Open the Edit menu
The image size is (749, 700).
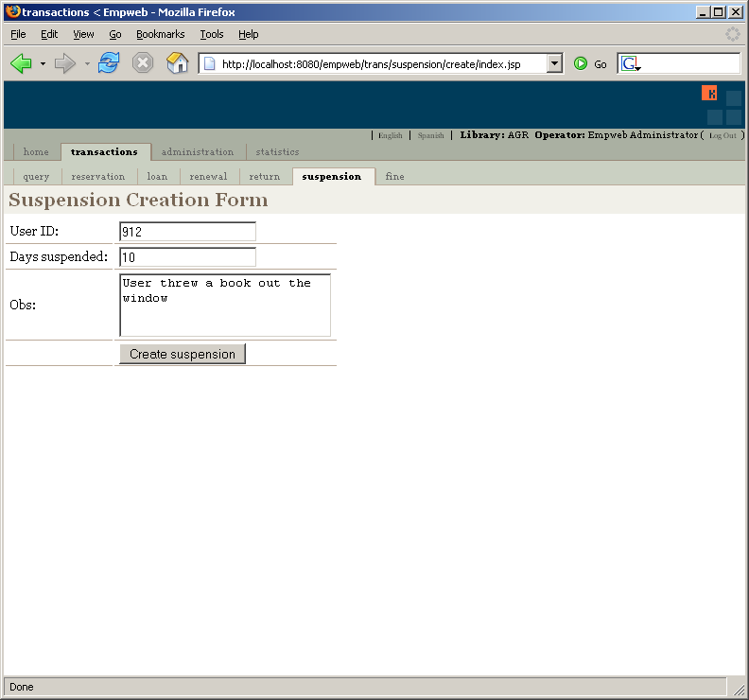(49, 34)
